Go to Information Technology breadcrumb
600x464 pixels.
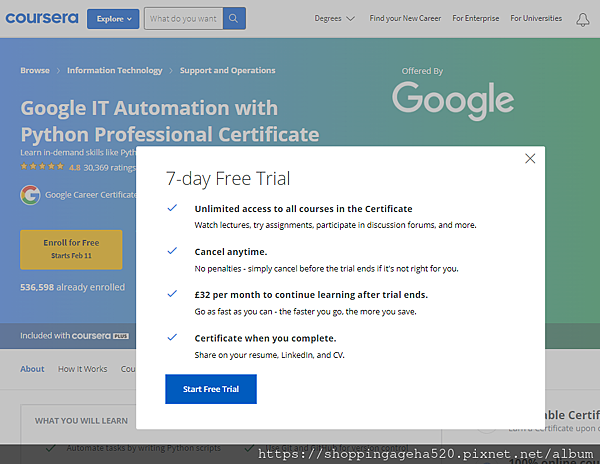pyautogui.click(x=115, y=70)
